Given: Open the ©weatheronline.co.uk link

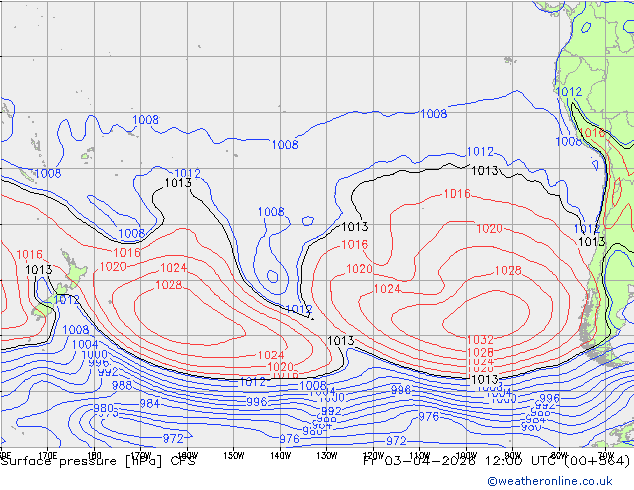Looking at the screenshot, I should click(549, 481).
